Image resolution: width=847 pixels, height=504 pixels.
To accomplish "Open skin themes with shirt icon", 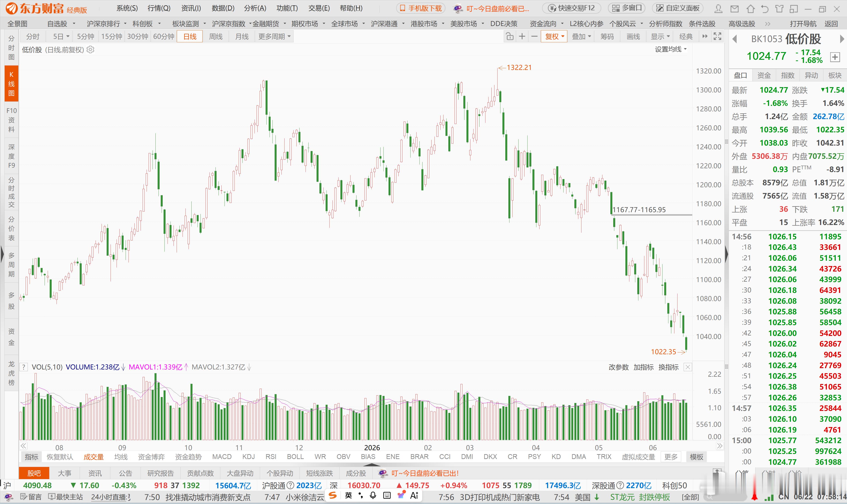I will click(x=779, y=8).
